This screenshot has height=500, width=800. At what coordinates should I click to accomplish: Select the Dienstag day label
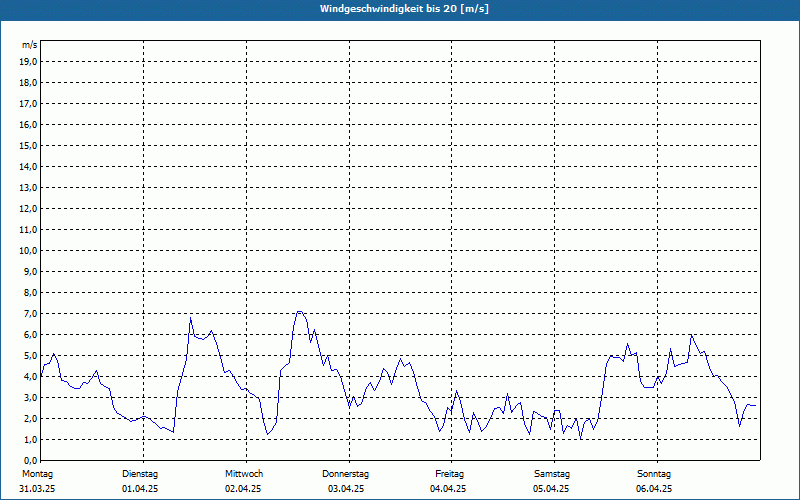pos(140,474)
